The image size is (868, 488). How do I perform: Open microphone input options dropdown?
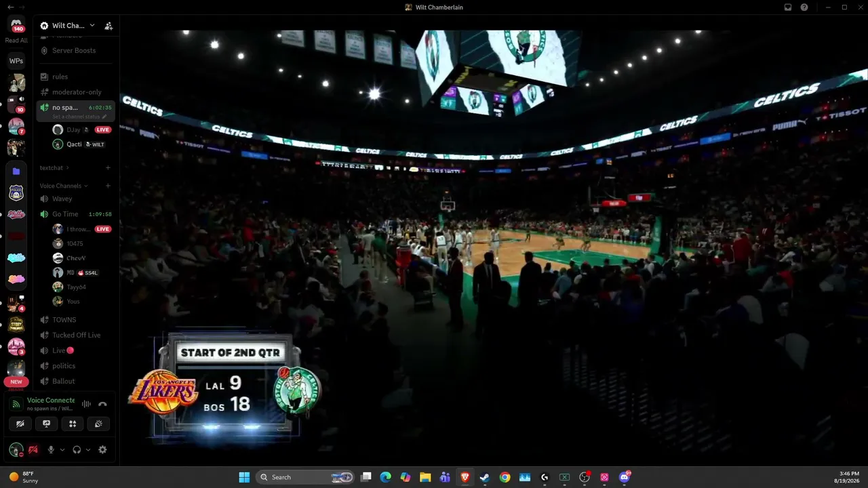coord(62,450)
